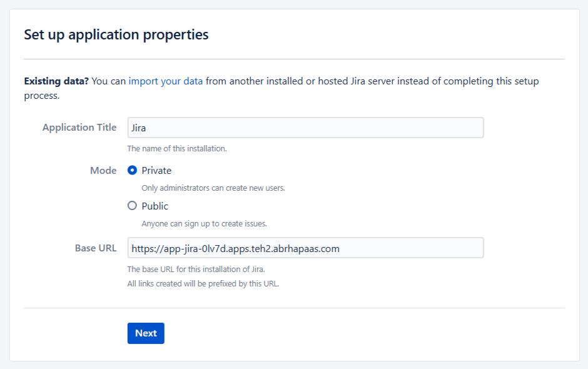Click the 'Existing data?' bold text
The height and width of the screenshot is (369, 588).
pos(56,81)
